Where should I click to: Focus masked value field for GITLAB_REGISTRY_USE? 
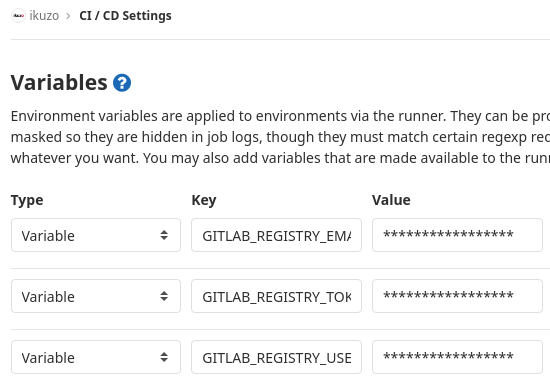[457, 357]
